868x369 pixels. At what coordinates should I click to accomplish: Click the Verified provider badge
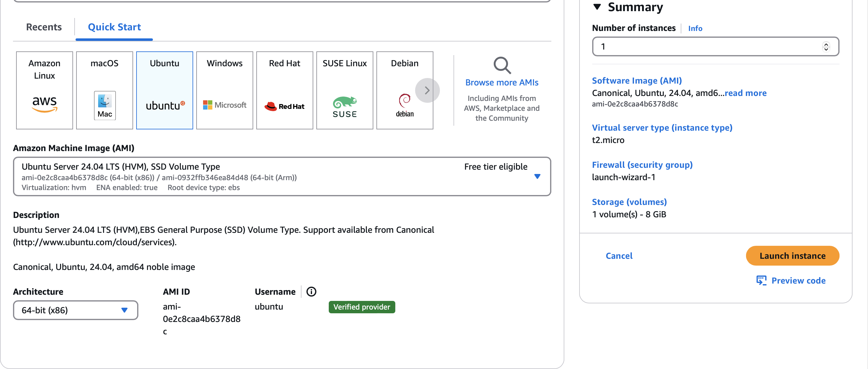tap(362, 307)
